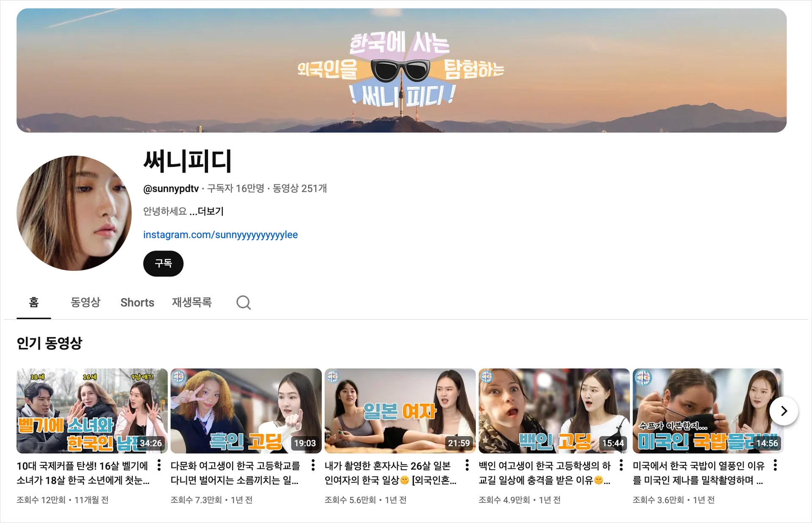Screen dimensions: 812x523
Task: Expand channel description with 더보기
Action: pos(210,211)
